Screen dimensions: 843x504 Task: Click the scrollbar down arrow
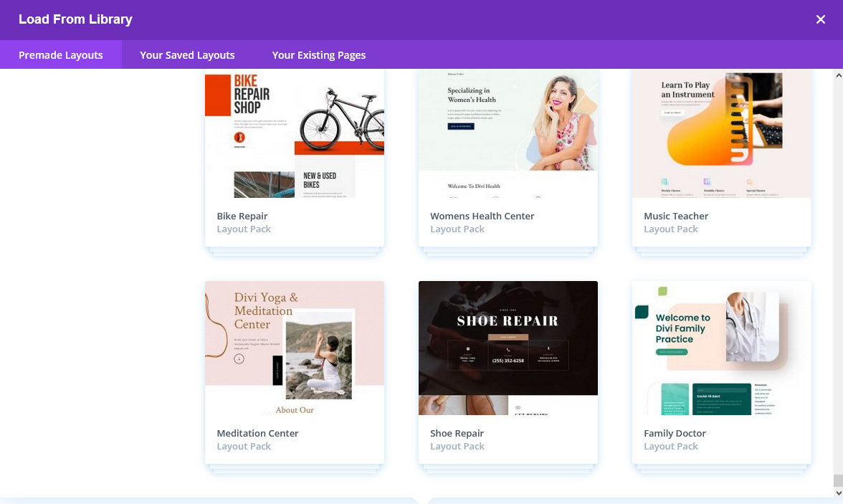click(x=838, y=493)
